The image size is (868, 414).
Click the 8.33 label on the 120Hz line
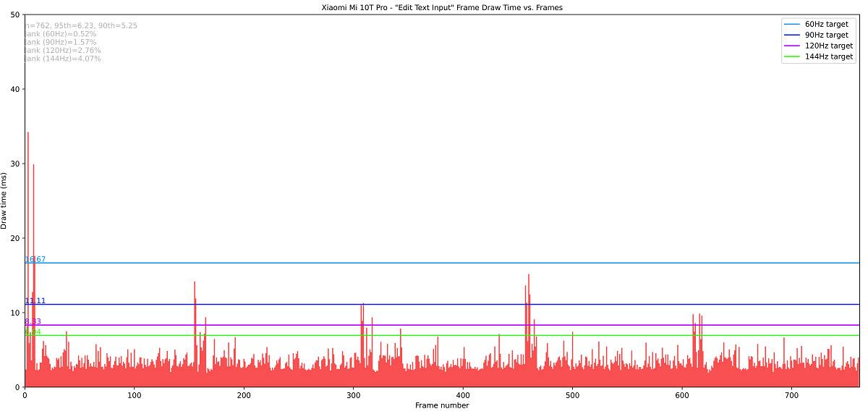pyautogui.click(x=33, y=321)
